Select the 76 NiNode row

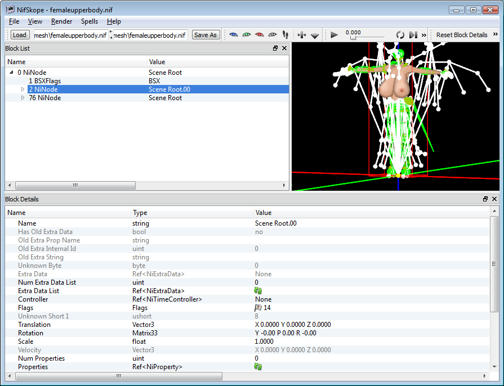click(147, 98)
